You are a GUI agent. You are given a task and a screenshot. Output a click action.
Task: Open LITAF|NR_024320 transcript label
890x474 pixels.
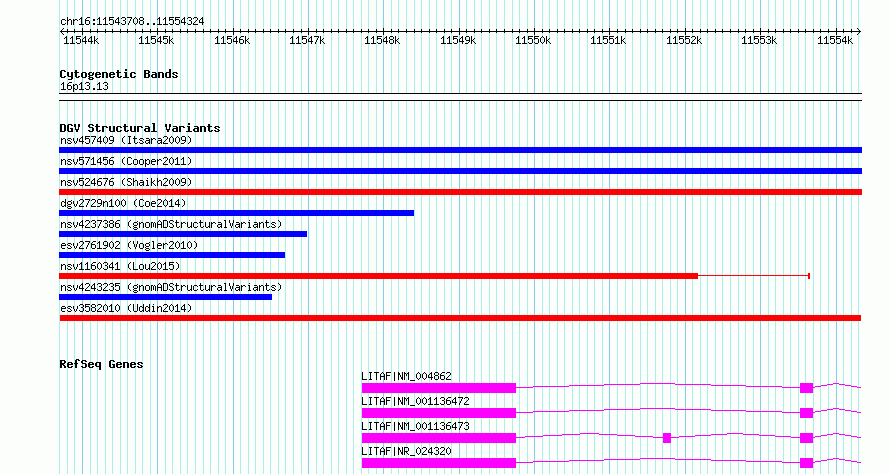(x=406, y=451)
